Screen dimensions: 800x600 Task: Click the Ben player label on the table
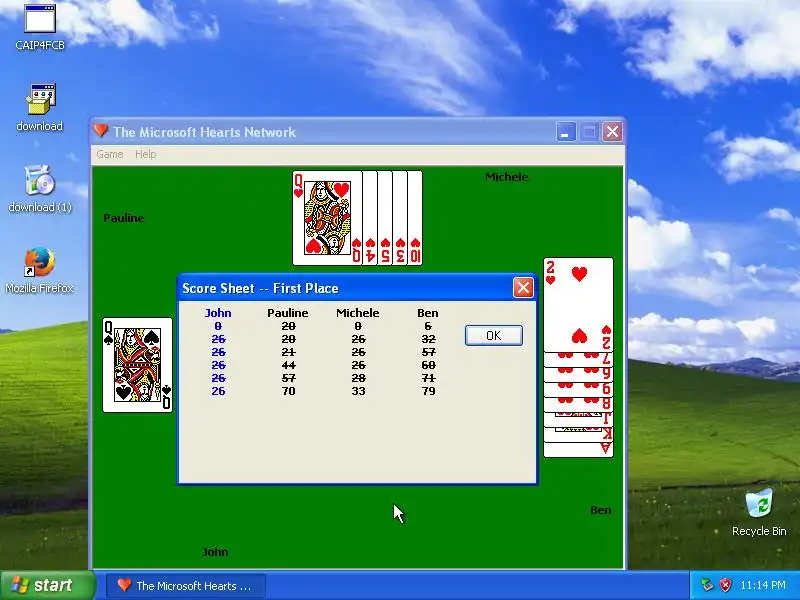pos(601,510)
